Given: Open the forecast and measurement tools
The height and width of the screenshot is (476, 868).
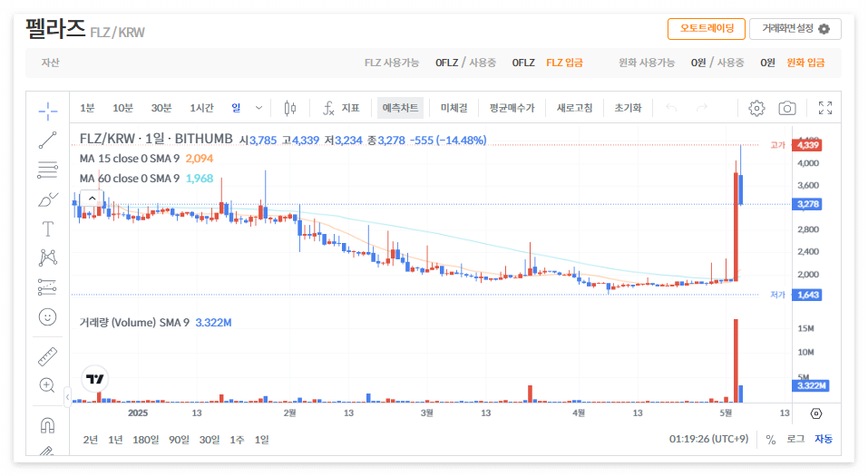Looking at the screenshot, I should [47, 287].
